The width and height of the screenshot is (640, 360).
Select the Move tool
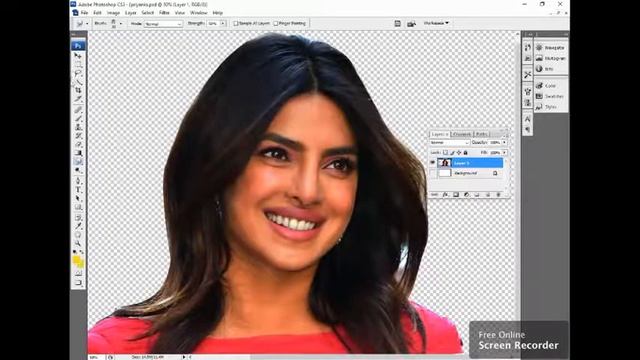78,56
